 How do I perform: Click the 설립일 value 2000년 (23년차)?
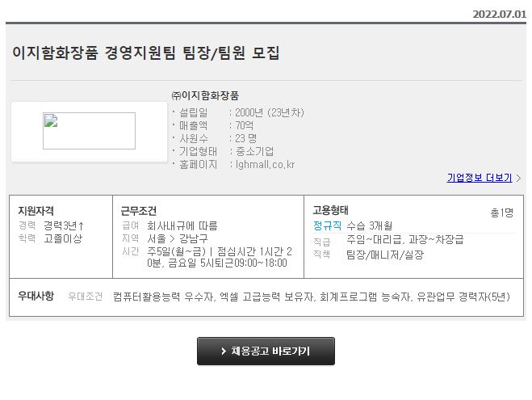pyautogui.click(x=270, y=112)
